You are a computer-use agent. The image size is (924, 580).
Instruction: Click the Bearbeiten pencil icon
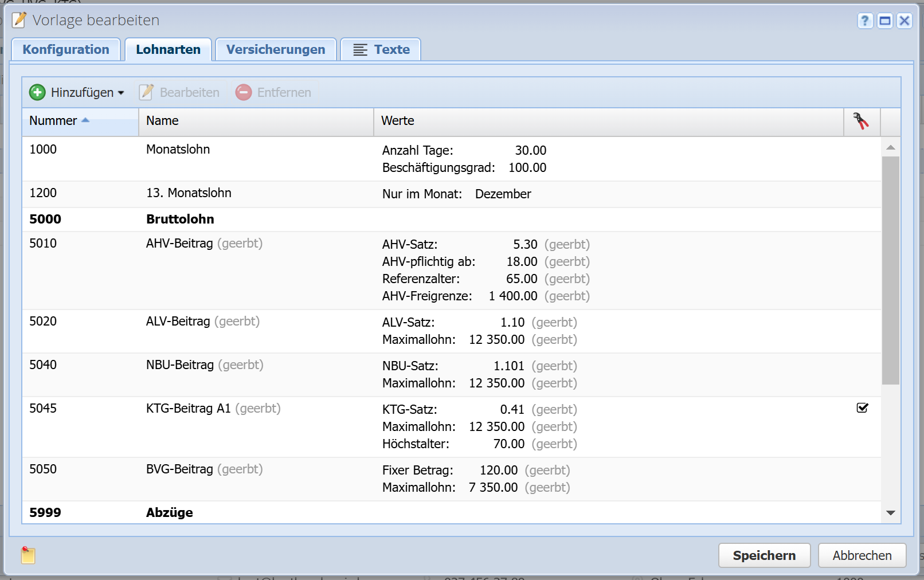pyautogui.click(x=147, y=92)
